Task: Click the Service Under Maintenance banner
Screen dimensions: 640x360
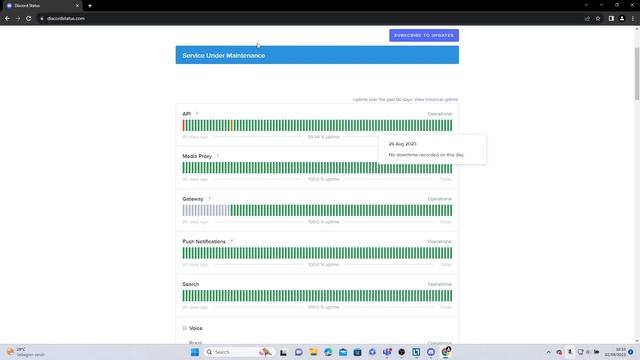Action: (x=317, y=55)
